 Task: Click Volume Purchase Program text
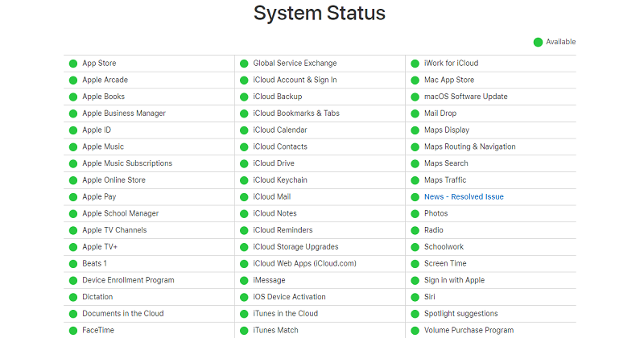[x=469, y=330]
